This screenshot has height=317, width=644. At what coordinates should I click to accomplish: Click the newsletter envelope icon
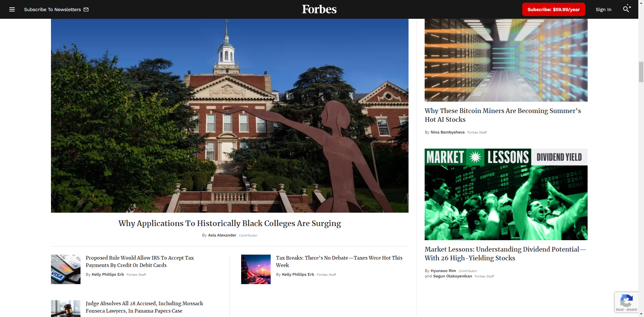(x=86, y=9)
